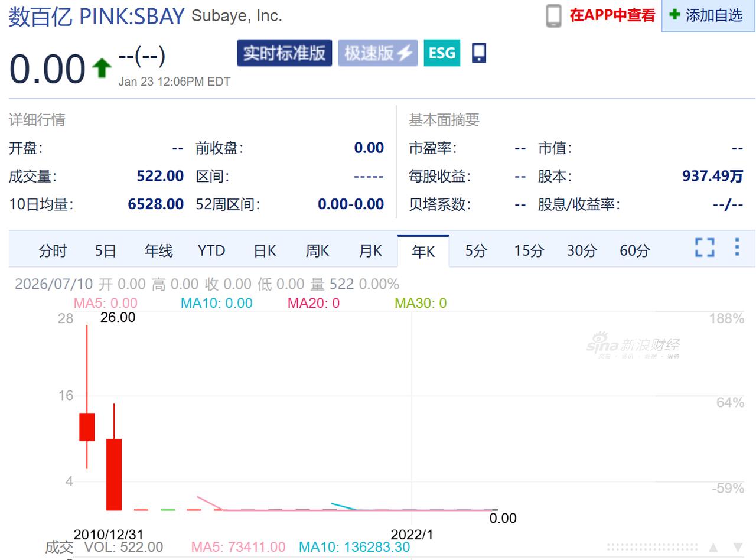Click the MA30: 0 indicator label

[x=421, y=303]
